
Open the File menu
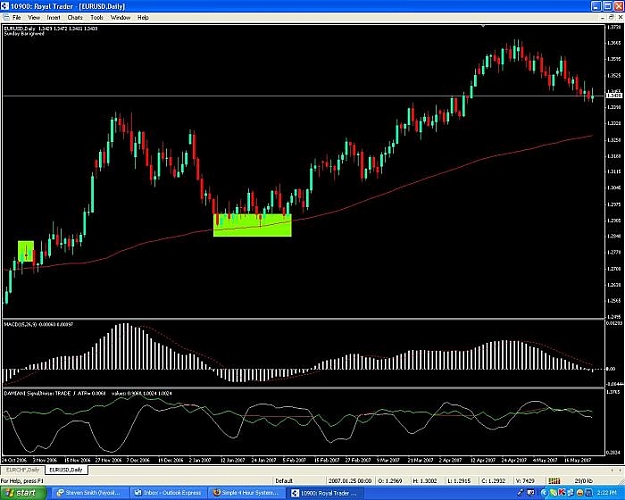point(16,18)
